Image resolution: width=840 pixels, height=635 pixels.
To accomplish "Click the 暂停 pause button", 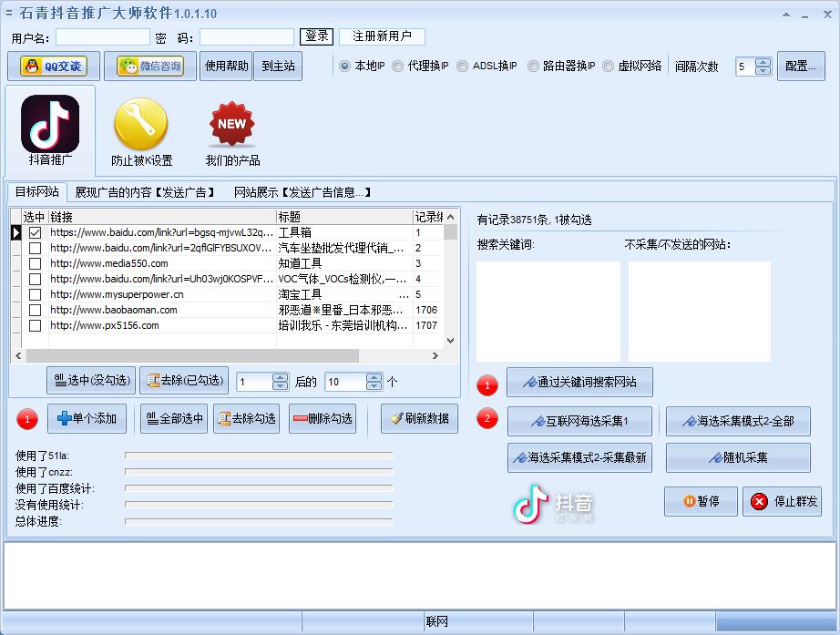I will coord(701,502).
